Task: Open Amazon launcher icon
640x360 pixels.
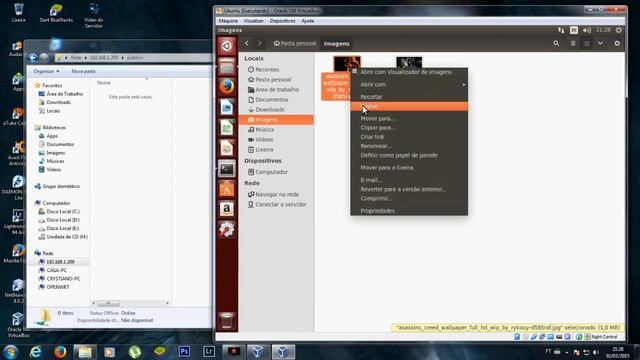Action: point(227,209)
